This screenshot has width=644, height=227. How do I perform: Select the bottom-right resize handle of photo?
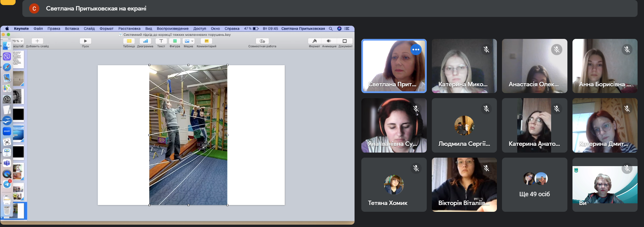(x=227, y=205)
